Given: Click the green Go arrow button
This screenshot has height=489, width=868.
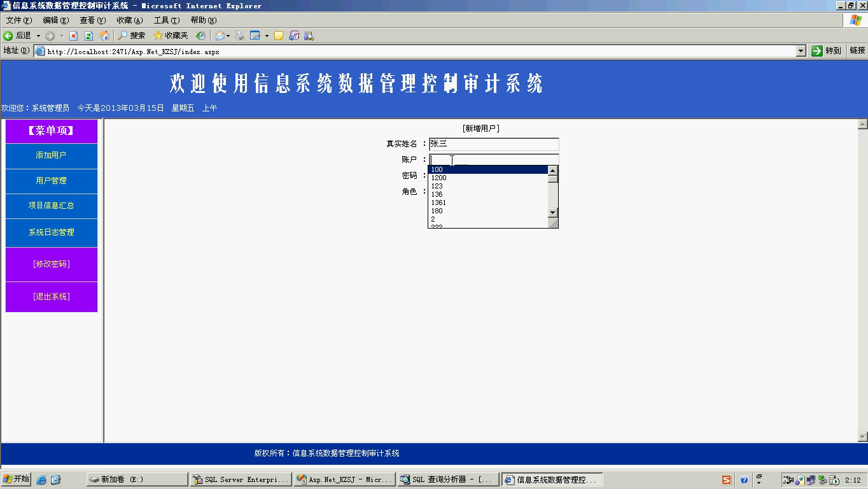Looking at the screenshot, I should click(x=817, y=51).
